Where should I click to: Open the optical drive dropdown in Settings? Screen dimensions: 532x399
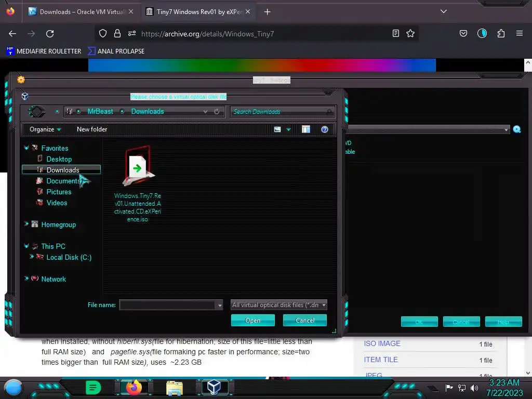(x=506, y=129)
